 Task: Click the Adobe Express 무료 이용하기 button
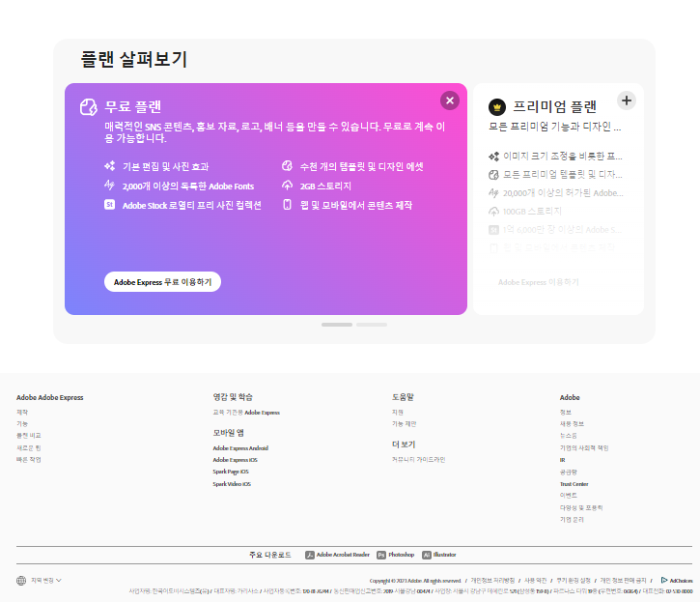click(162, 282)
